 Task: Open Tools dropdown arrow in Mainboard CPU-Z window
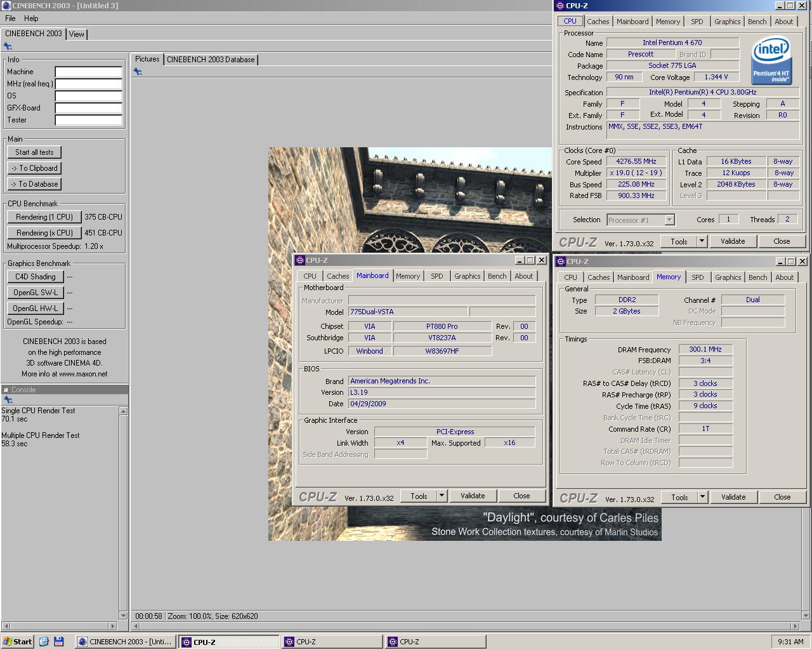pyautogui.click(x=442, y=496)
